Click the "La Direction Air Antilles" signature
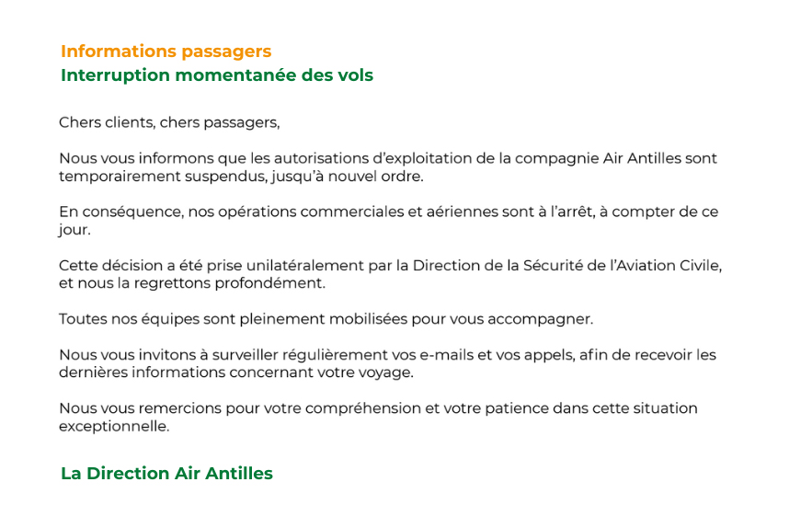This screenshot has height=505, width=812. pyautogui.click(x=166, y=474)
